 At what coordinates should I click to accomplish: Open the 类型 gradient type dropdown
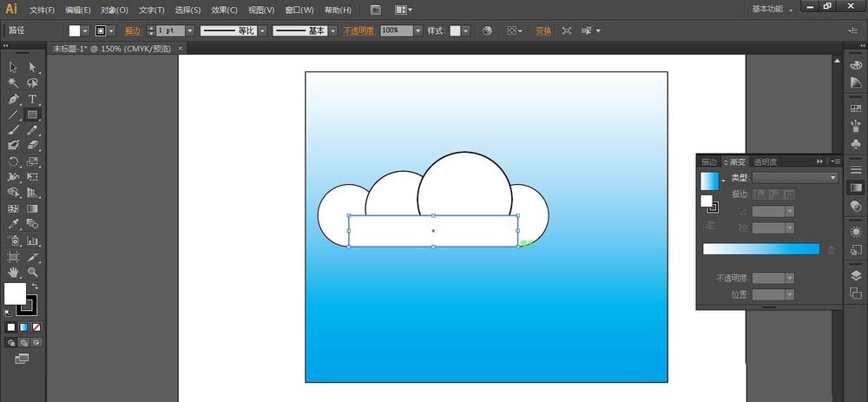click(x=795, y=178)
